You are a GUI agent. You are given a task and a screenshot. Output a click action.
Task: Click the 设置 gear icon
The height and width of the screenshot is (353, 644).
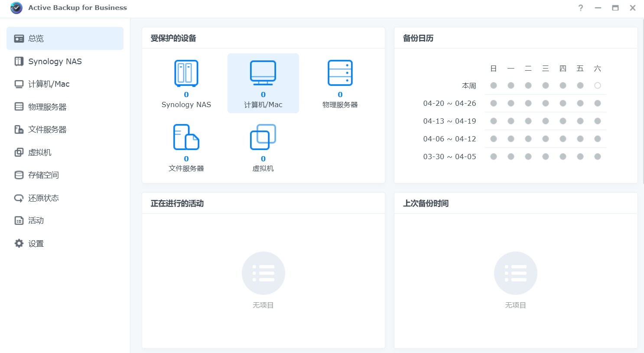(x=19, y=243)
